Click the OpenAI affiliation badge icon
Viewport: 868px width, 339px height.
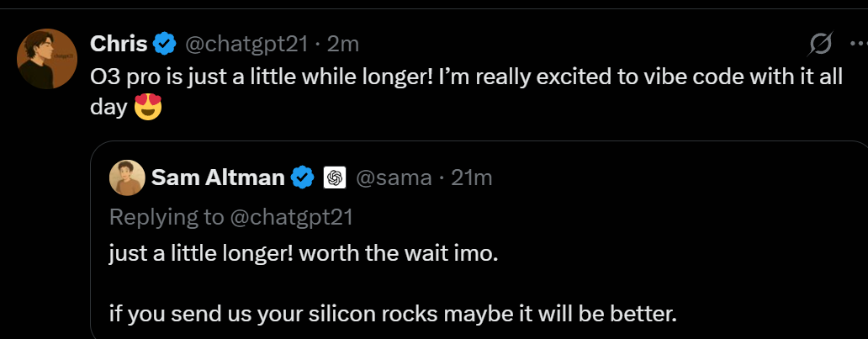point(335,177)
